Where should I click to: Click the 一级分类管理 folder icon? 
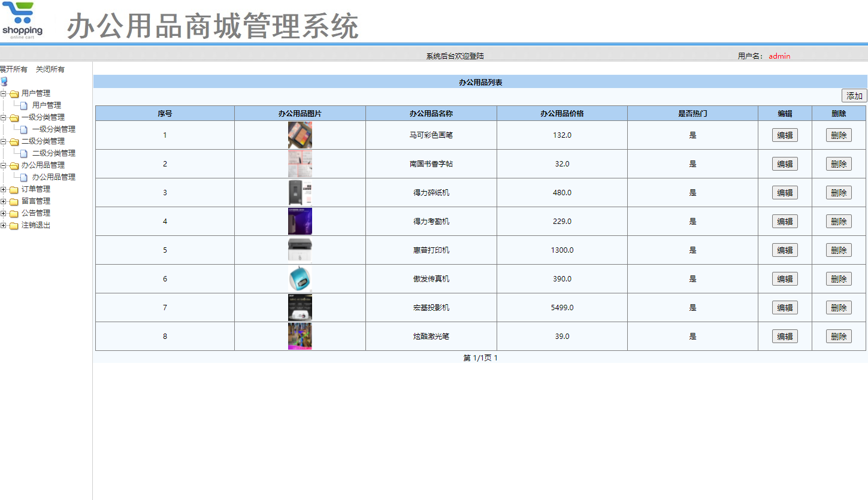click(x=13, y=117)
